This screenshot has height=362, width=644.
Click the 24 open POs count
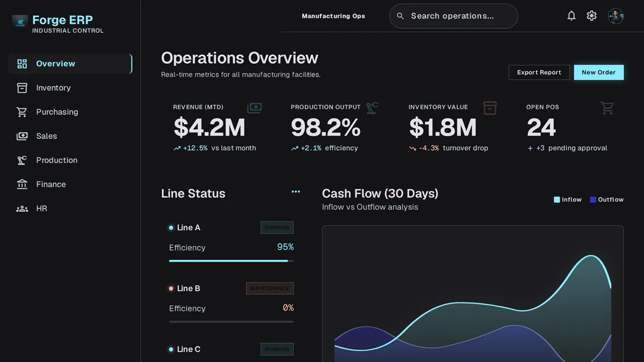[541, 128]
